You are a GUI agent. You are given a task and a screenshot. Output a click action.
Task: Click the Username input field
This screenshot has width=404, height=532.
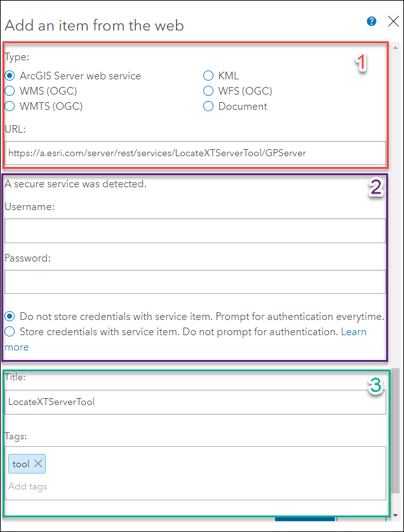coord(191,230)
